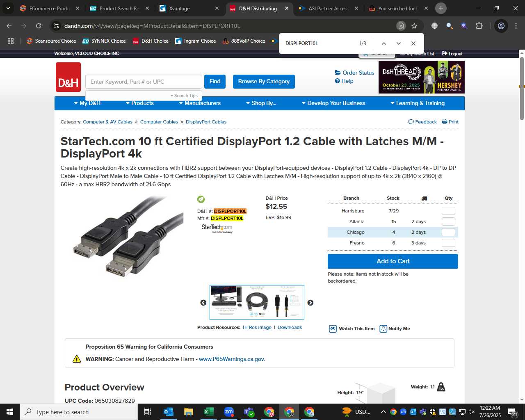
Task: Open Zoom from the taskbar
Action: pos(228,412)
